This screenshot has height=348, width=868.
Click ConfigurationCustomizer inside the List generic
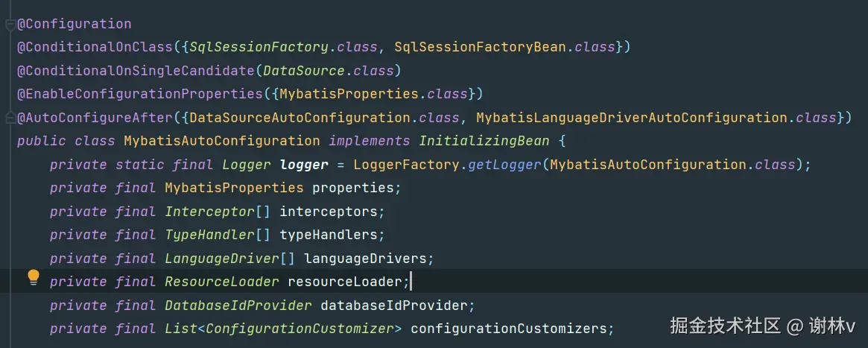(x=300, y=329)
